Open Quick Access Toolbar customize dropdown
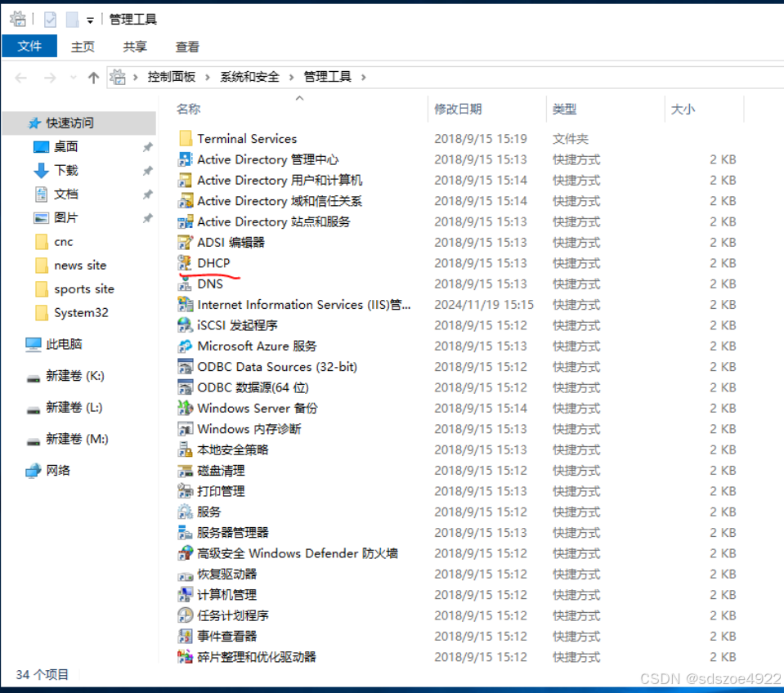The width and height of the screenshot is (784, 693). pos(90,20)
